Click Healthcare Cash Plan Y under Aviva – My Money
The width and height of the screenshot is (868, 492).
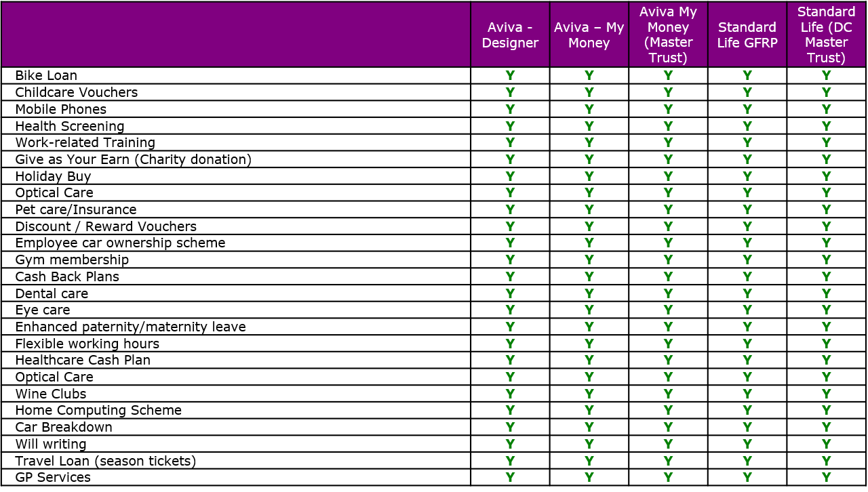589,360
